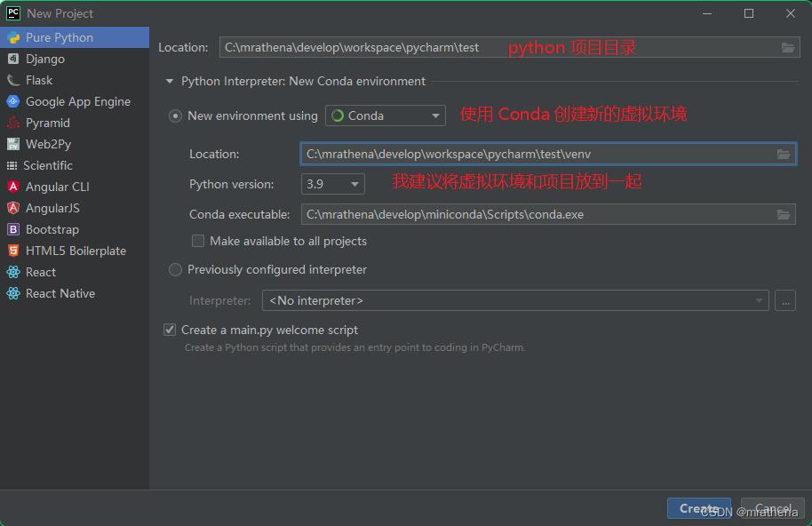Viewport: 812px width, 526px height.
Task: Collapse the Python Interpreter section
Action: point(170,81)
